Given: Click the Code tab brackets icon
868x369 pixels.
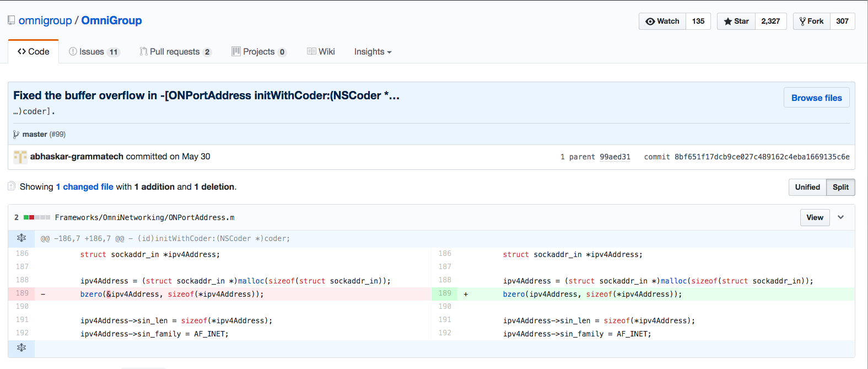Looking at the screenshot, I should 21,51.
